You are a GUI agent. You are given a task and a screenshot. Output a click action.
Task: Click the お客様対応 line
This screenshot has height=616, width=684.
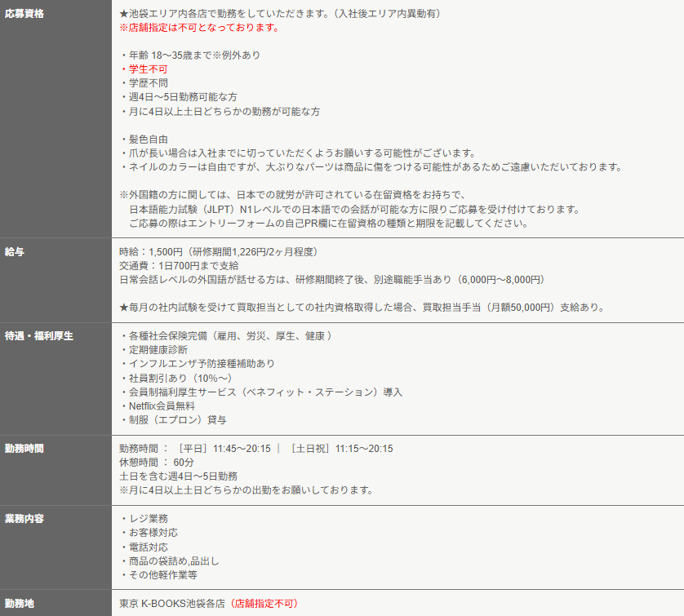point(149,533)
